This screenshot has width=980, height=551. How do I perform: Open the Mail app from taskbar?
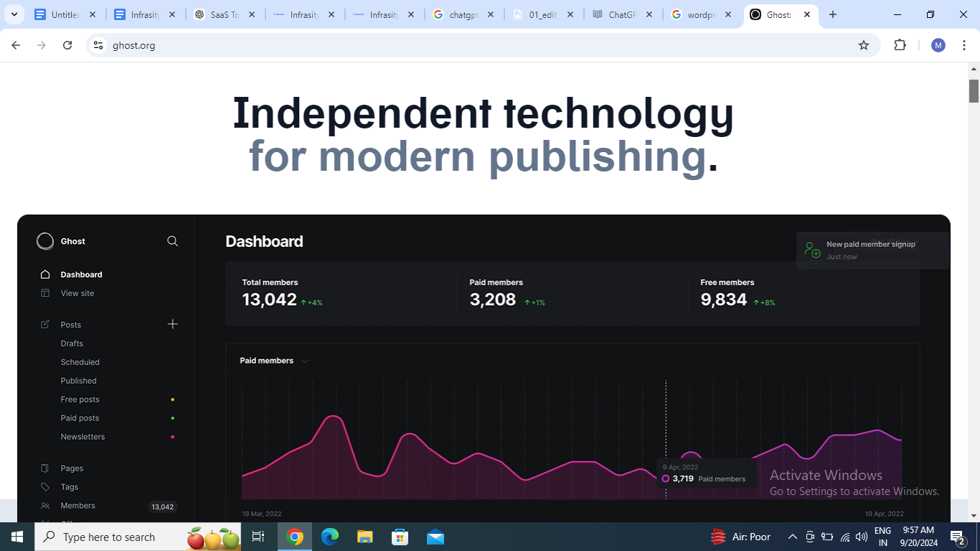coord(435,537)
